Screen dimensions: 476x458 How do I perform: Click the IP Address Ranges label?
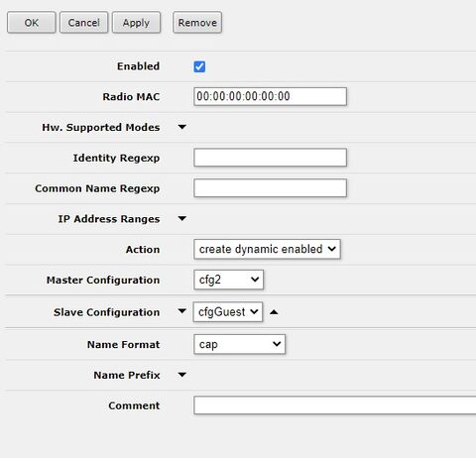[x=109, y=219]
